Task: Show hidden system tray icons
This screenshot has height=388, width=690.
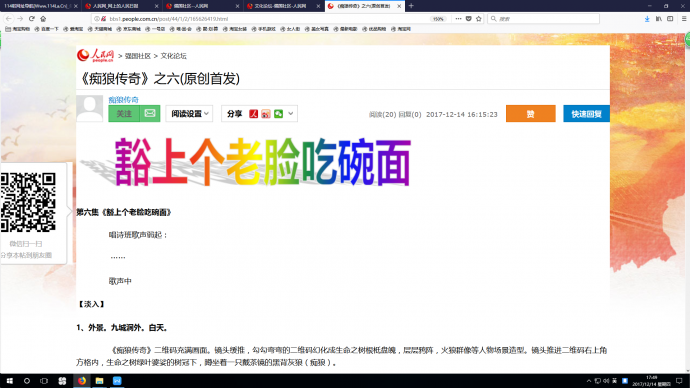Action: (x=589, y=381)
